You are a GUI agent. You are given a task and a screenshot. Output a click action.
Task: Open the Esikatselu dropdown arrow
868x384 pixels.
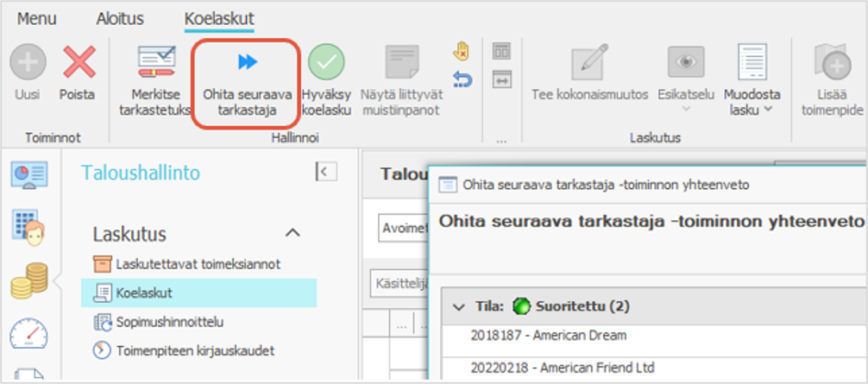pyautogui.click(x=686, y=109)
